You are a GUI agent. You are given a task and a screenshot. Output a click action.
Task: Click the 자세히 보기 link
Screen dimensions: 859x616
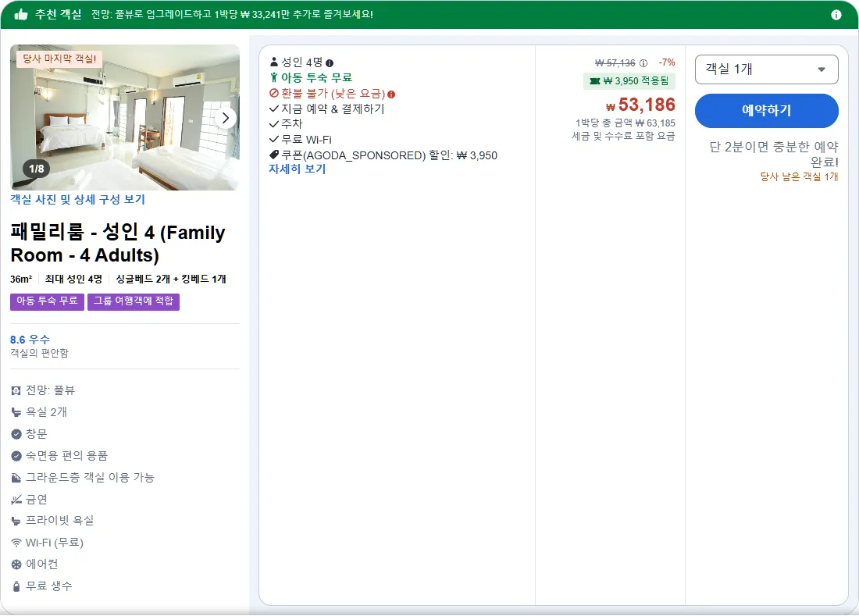pos(297,169)
